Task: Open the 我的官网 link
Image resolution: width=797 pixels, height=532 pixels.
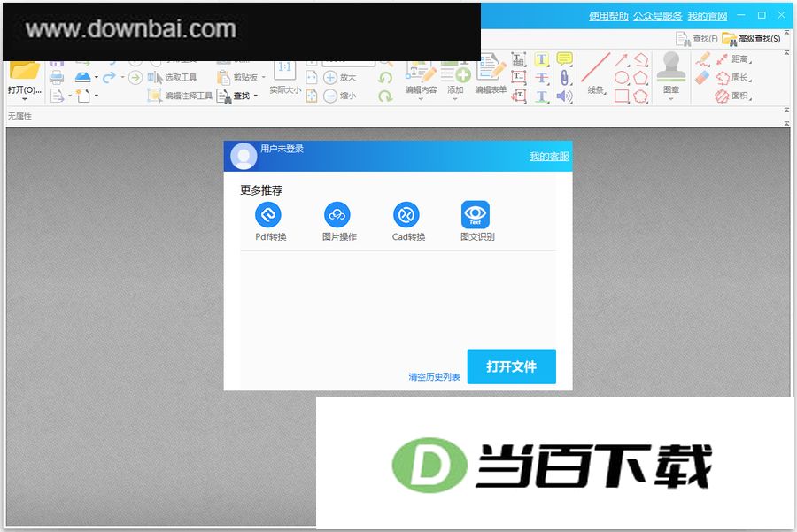Action: pos(707,16)
